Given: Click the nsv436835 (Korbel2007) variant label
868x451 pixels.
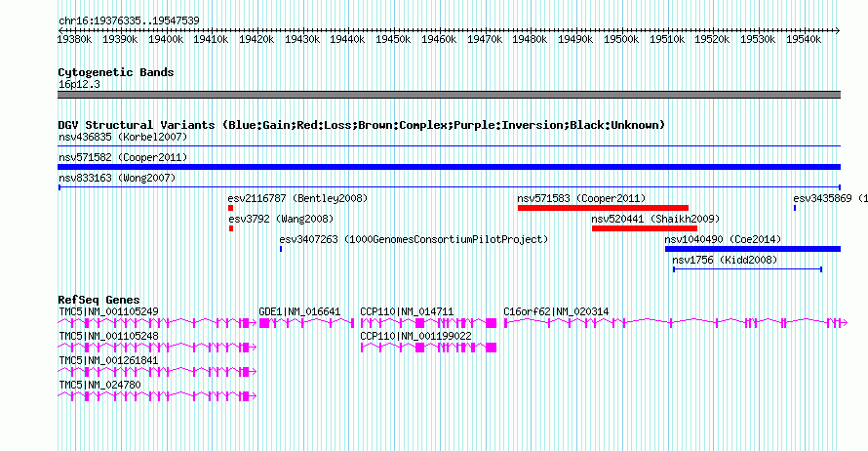Looking at the screenshot, I should [x=123, y=137].
